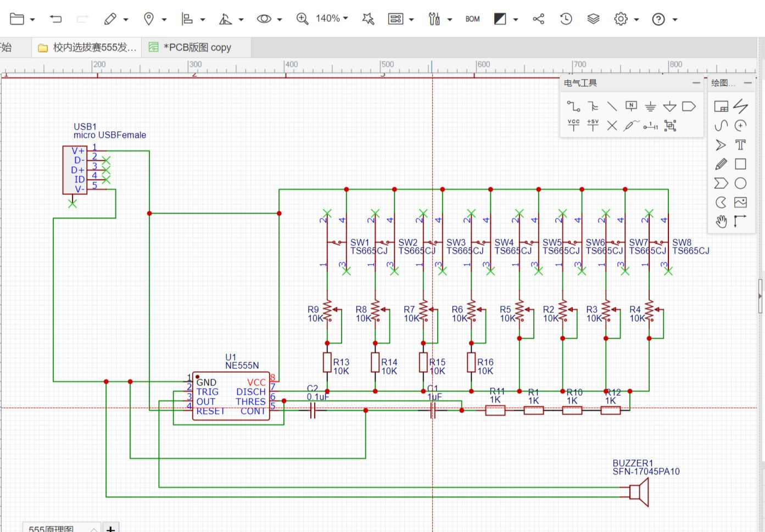Select the No Connect flag tool
The width and height of the screenshot is (765, 532).
tap(612, 126)
